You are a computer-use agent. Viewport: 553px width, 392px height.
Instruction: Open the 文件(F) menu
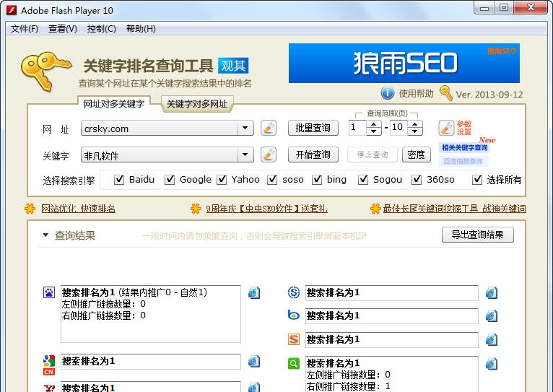[x=25, y=29]
